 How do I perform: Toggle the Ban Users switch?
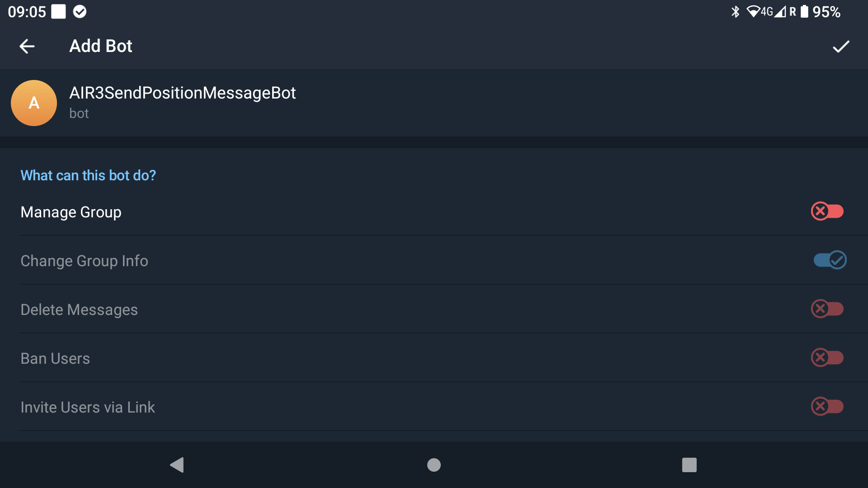(827, 357)
